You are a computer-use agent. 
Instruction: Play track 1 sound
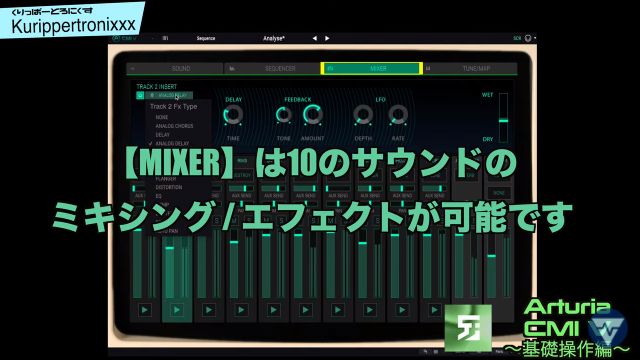point(144,310)
